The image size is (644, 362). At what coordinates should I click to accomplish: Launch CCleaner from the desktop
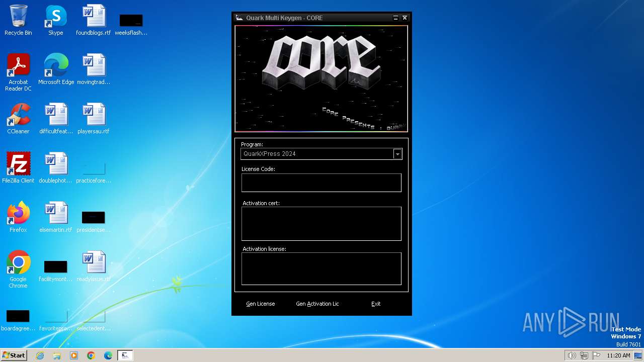(18, 119)
